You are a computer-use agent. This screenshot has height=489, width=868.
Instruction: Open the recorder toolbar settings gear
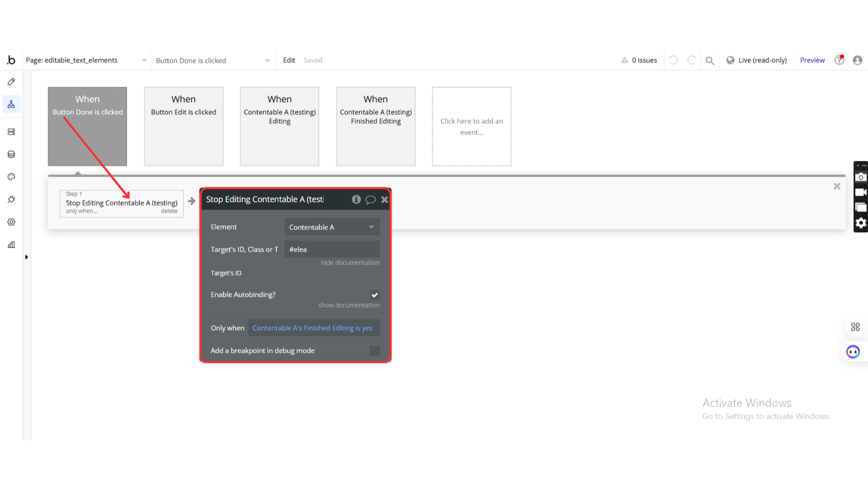tap(861, 223)
